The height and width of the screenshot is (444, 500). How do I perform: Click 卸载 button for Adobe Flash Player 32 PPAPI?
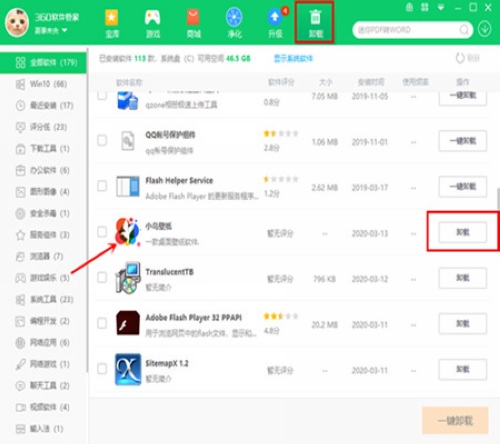pos(463,324)
